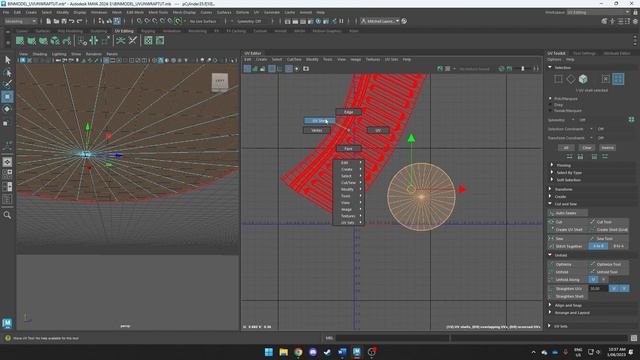
Task: Click the Auto Seams button
Action: click(568, 213)
